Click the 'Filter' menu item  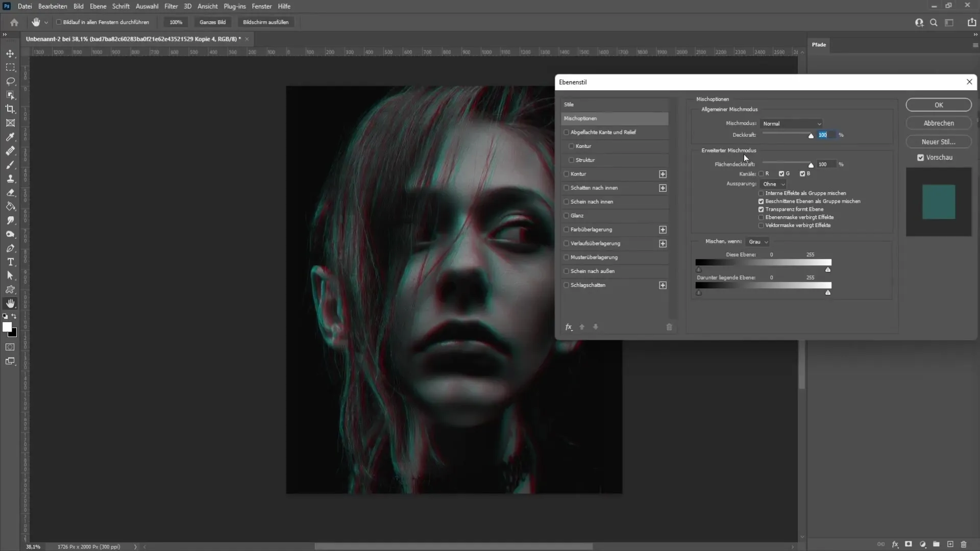point(170,6)
